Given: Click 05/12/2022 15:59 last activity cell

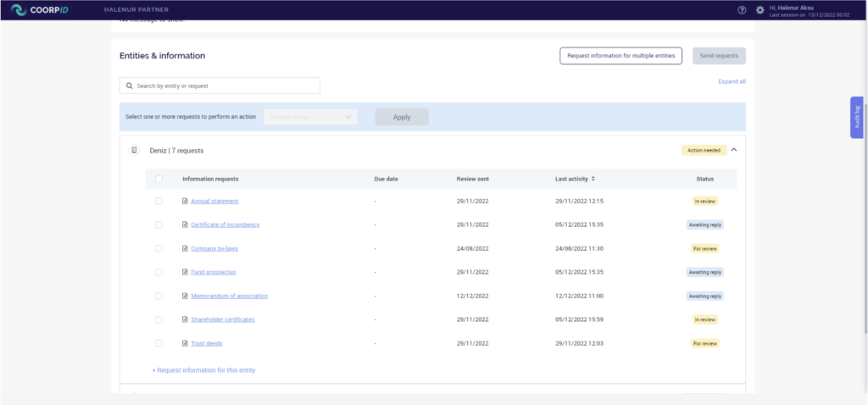Looking at the screenshot, I should pos(579,319).
